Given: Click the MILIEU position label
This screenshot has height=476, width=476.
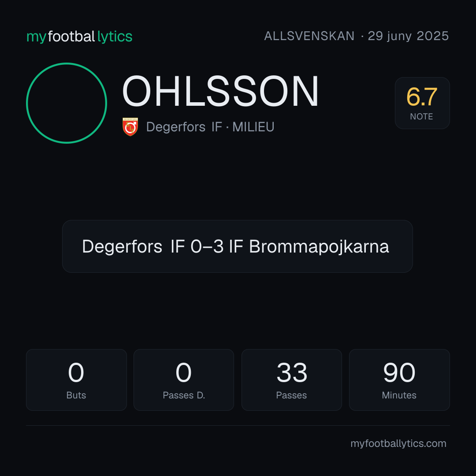Looking at the screenshot, I should point(253,127).
